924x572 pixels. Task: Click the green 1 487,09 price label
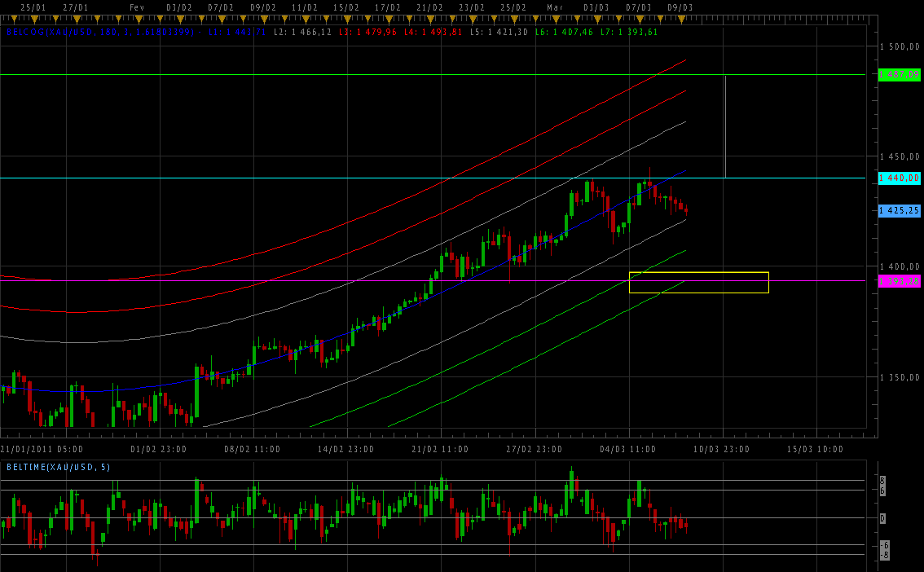(x=899, y=75)
